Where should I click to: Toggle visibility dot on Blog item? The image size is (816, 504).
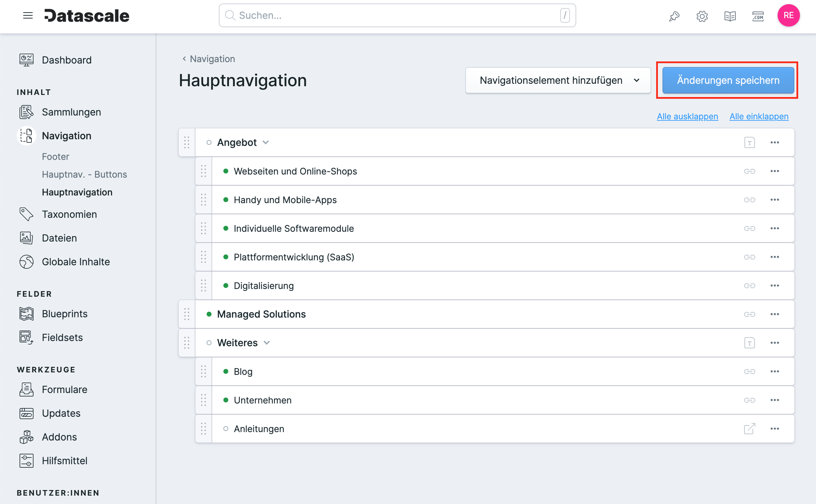[x=226, y=372]
